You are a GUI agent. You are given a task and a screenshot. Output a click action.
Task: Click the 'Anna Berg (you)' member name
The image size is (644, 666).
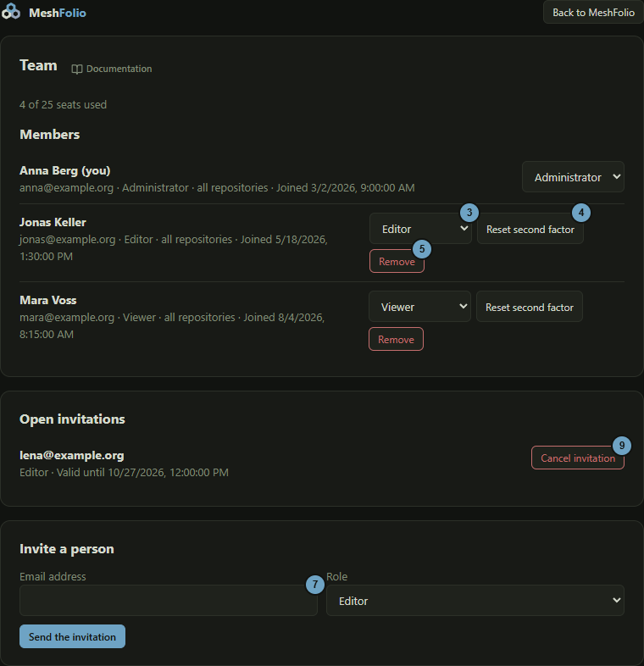(x=65, y=170)
